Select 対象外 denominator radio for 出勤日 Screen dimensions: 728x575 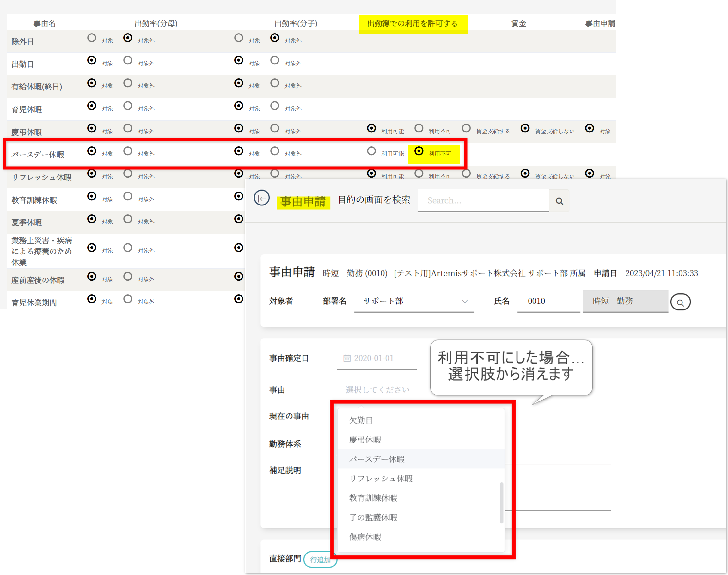click(x=128, y=61)
